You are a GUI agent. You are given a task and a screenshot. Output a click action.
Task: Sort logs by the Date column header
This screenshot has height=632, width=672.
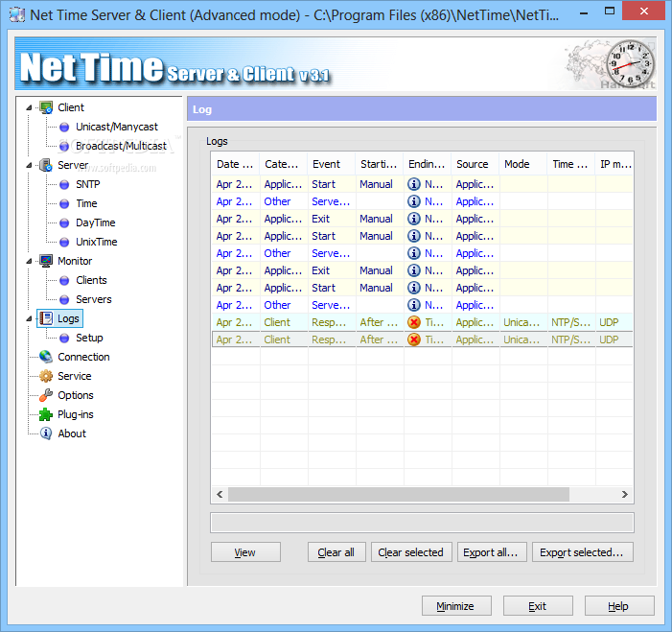coord(235,164)
